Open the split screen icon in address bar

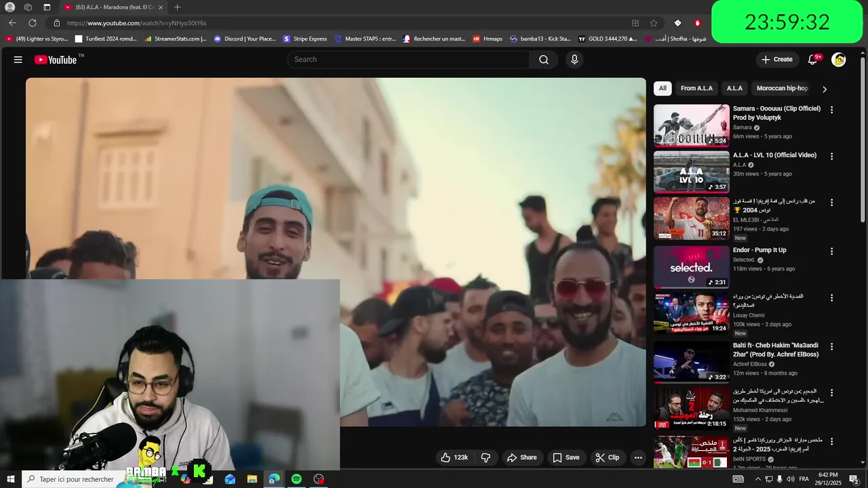[635, 23]
